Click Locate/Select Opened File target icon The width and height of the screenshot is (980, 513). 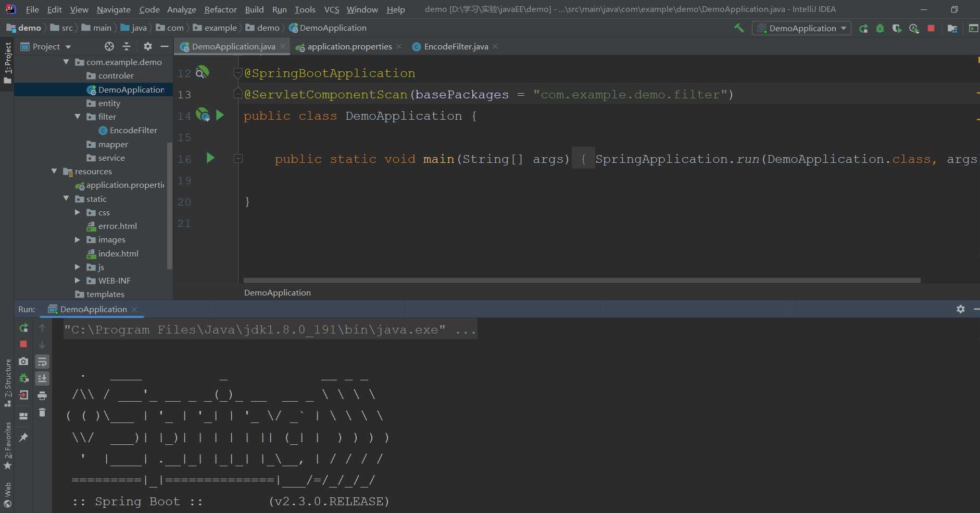click(109, 46)
